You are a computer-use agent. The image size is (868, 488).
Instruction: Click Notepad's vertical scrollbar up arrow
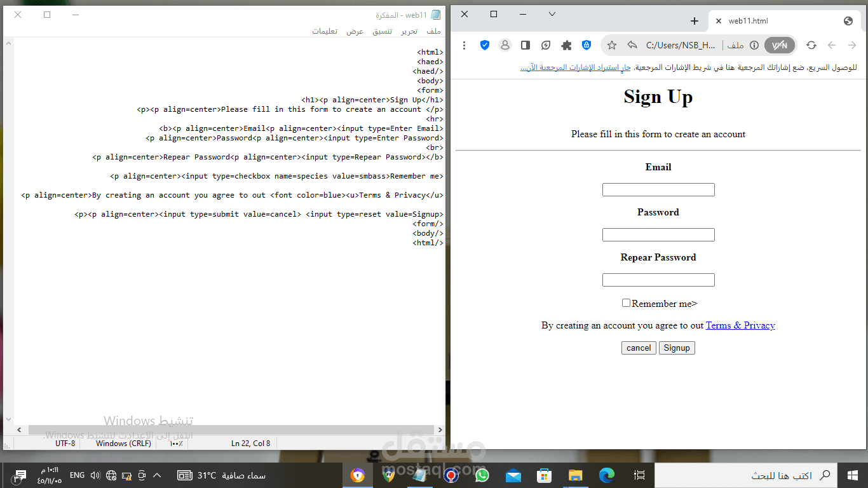click(x=8, y=43)
